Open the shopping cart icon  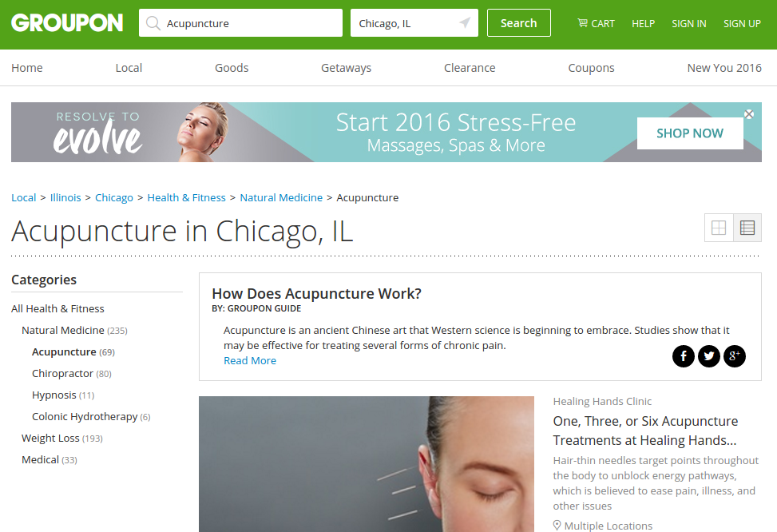[583, 23]
